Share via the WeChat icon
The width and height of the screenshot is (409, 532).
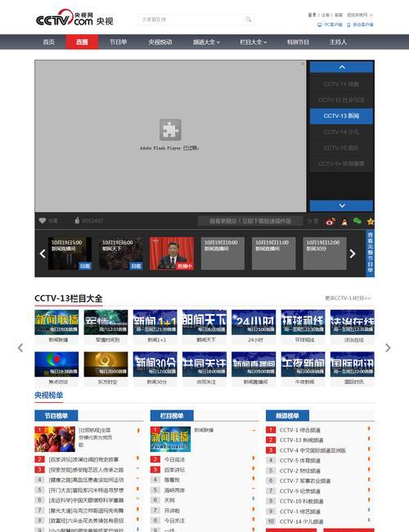357,221
